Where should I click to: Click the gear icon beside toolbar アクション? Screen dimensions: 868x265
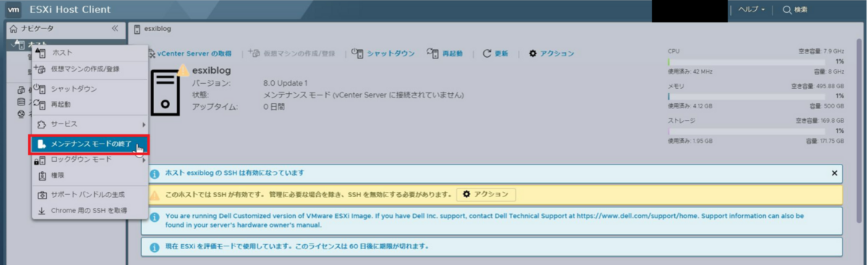pos(533,53)
